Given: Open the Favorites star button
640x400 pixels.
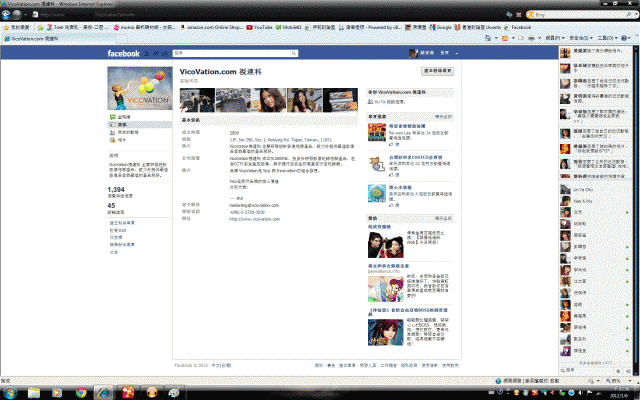Looking at the screenshot, I should point(16,27).
